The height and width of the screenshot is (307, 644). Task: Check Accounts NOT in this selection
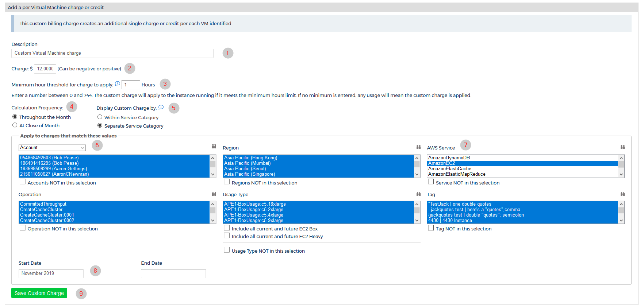click(23, 182)
